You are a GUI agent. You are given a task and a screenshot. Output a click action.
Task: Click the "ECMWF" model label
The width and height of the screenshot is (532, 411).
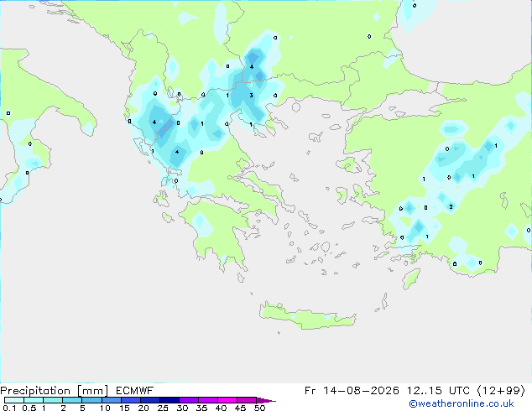tap(135, 391)
